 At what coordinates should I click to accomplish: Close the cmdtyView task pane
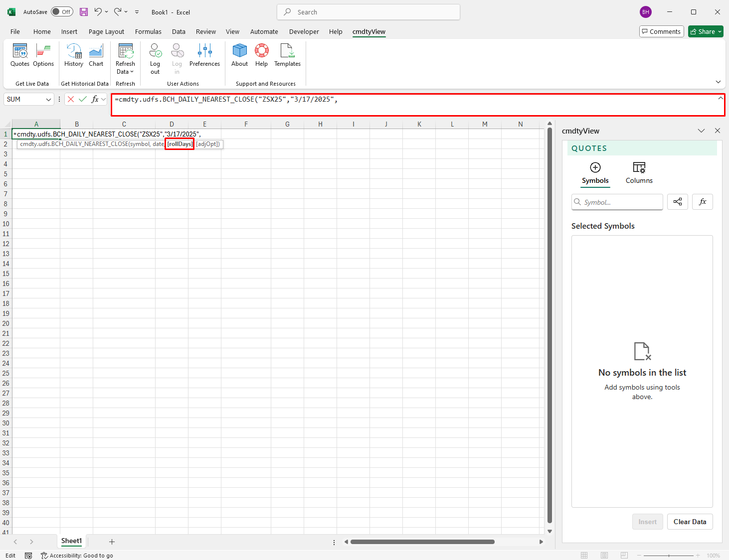[718, 131]
